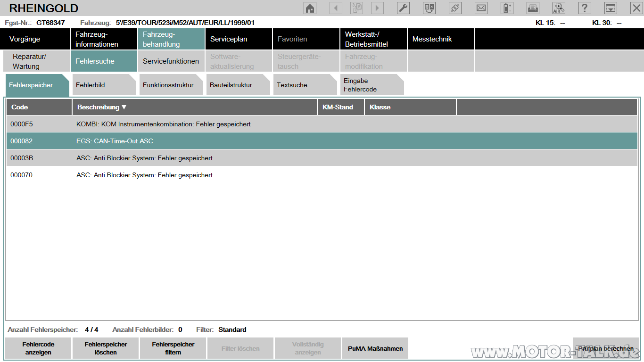Click the Vollständig anzeigen button

pos(308,348)
